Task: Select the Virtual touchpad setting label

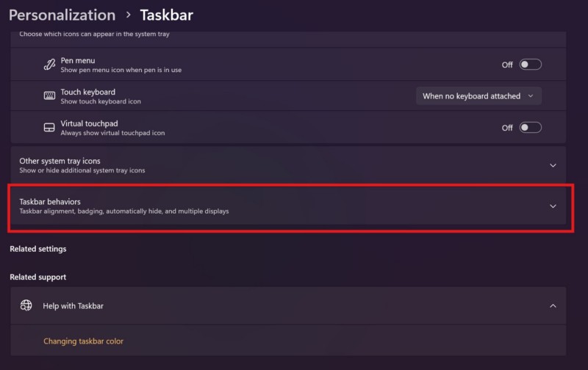Action: 89,123
